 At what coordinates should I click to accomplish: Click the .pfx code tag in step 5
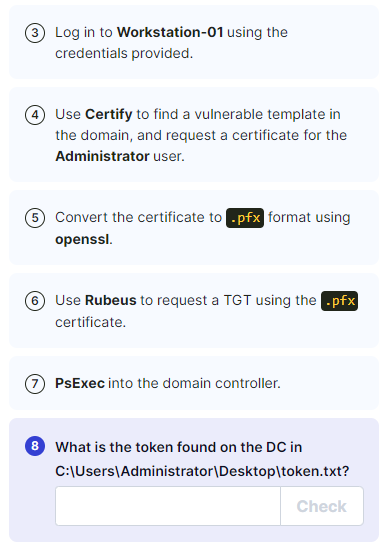tap(245, 218)
